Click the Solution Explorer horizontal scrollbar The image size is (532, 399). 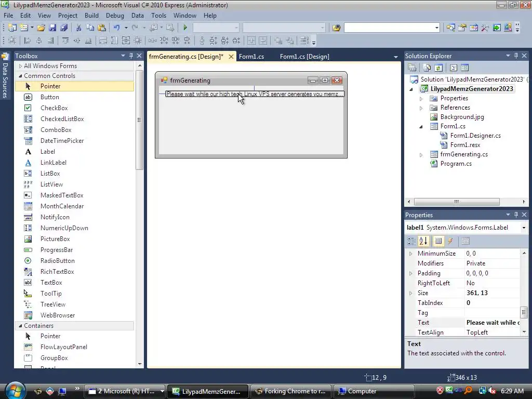click(x=456, y=202)
